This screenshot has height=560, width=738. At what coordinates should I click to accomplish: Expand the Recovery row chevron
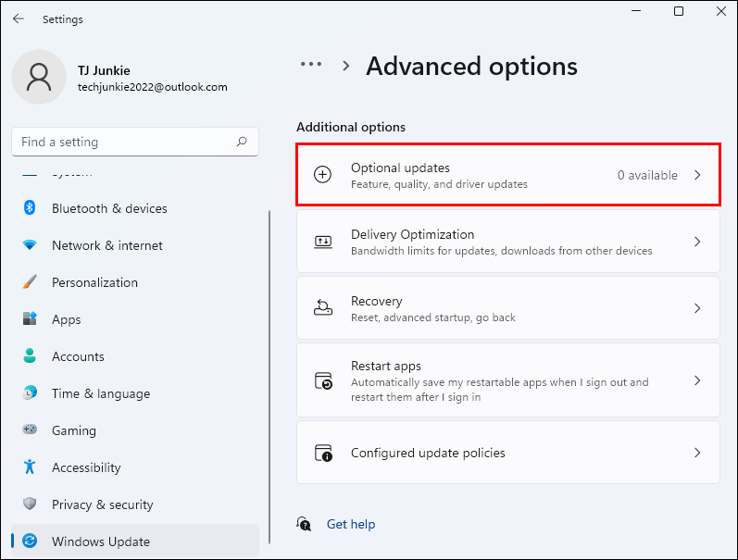[x=698, y=308]
